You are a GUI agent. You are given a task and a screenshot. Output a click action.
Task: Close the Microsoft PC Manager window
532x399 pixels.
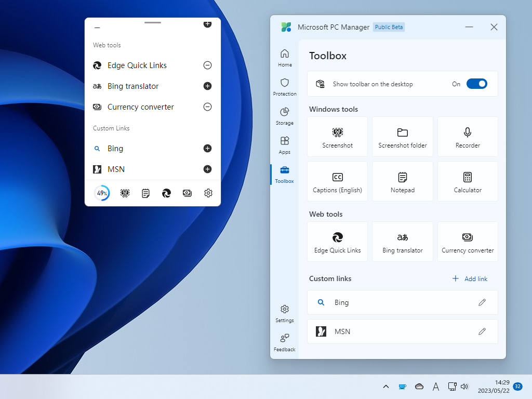click(494, 27)
